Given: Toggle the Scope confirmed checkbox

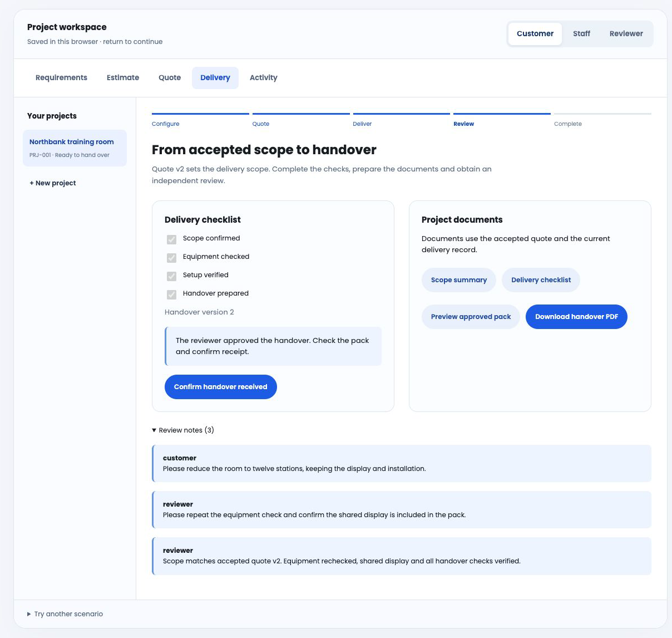Looking at the screenshot, I should (x=171, y=239).
